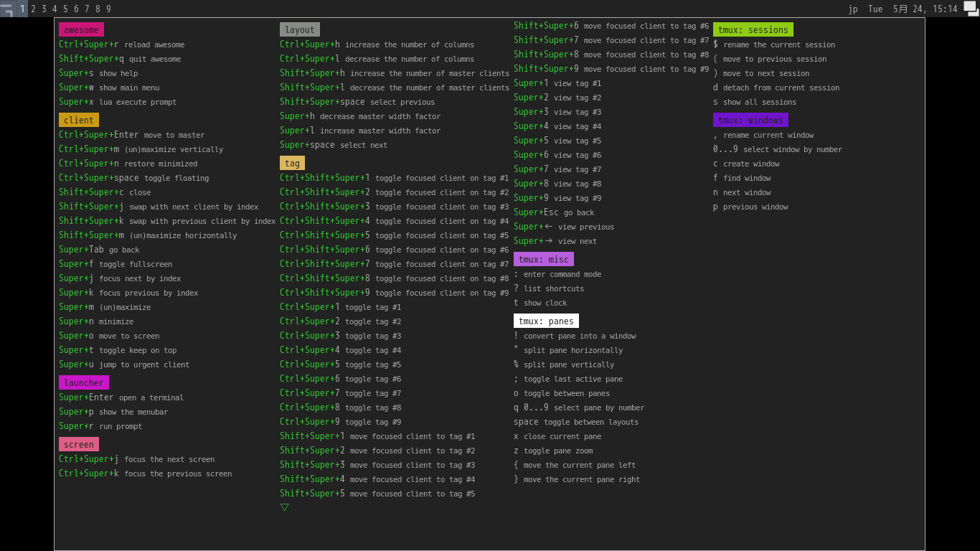The width and height of the screenshot is (980, 551).
Task: Click the 'view previous' shortcut row
Action: tap(564, 227)
